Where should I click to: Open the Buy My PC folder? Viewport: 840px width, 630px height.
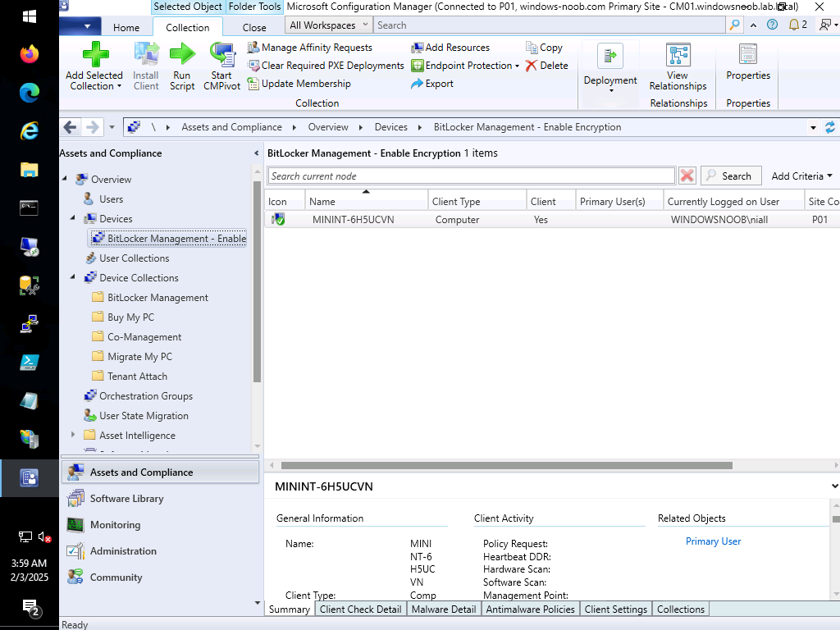pyautogui.click(x=130, y=317)
